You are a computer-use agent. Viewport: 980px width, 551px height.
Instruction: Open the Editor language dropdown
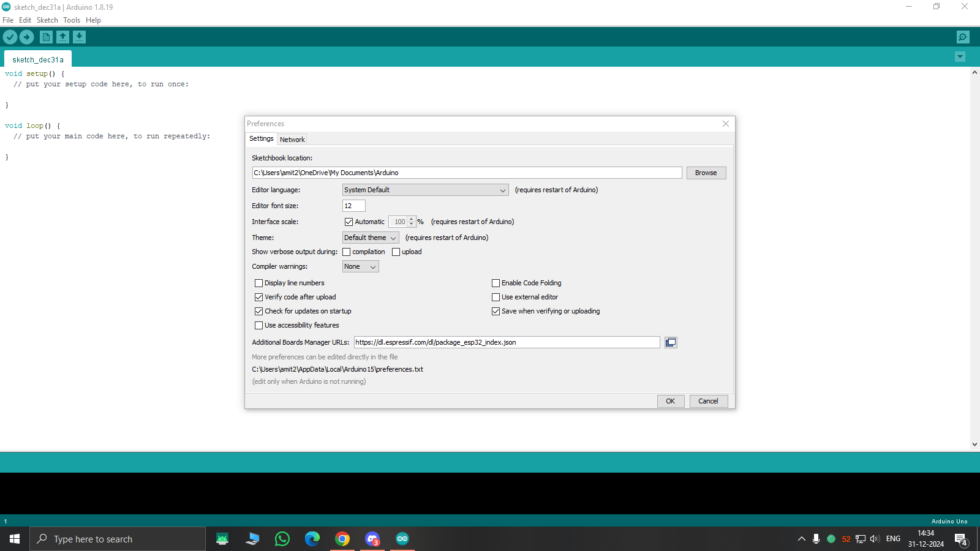[425, 190]
